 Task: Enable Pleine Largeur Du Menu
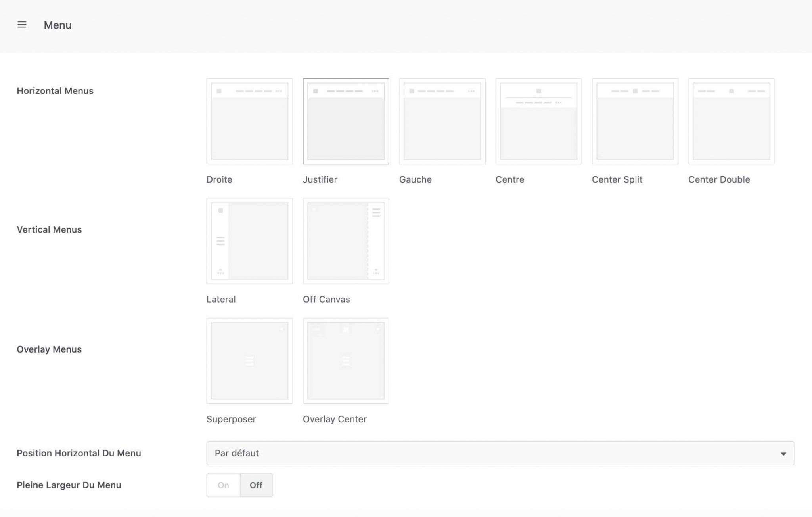(223, 485)
